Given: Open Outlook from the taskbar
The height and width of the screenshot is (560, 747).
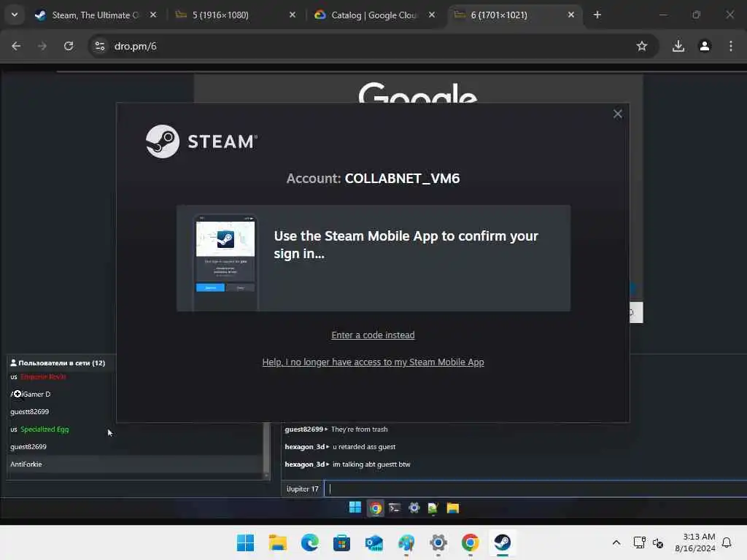Looking at the screenshot, I should [374, 542].
